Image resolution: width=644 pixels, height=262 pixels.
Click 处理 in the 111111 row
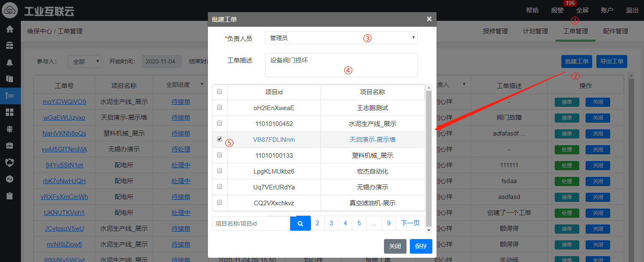point(567,165)
